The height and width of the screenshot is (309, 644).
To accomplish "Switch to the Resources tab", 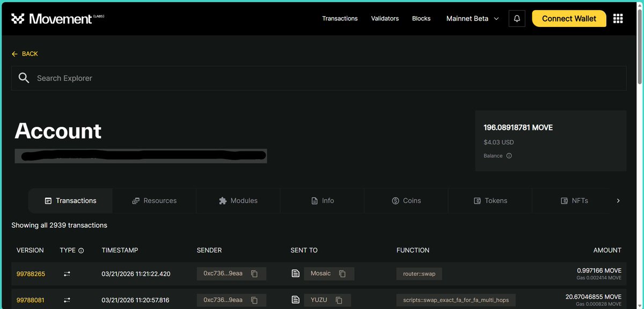I will (x=154, y=200).
